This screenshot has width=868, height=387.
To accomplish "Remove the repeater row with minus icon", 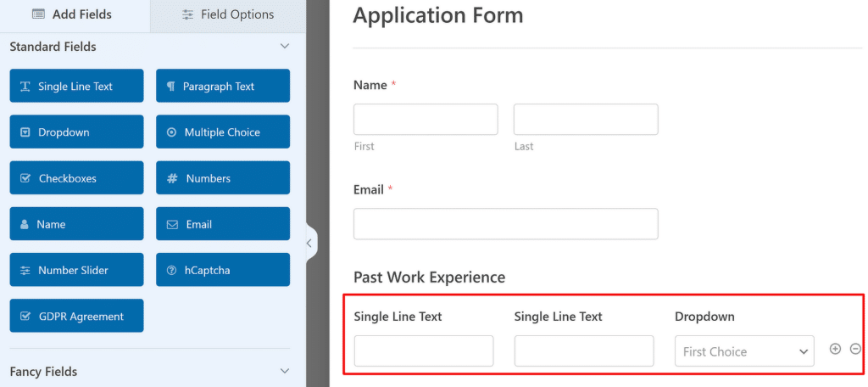I will click(x=855, y=349).
